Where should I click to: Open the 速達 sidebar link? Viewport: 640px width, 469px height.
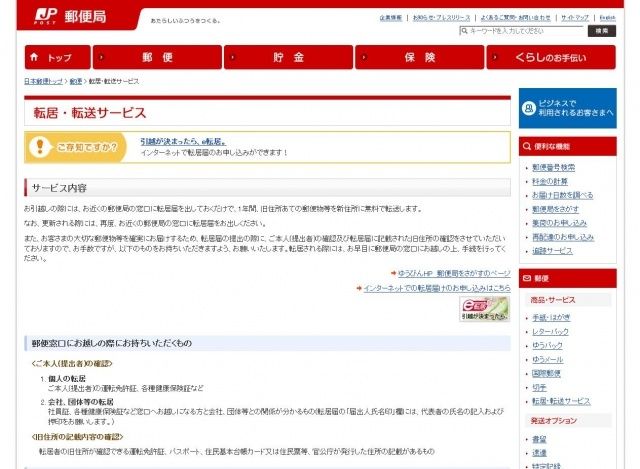pyautogui.click(x=539, y=453)
